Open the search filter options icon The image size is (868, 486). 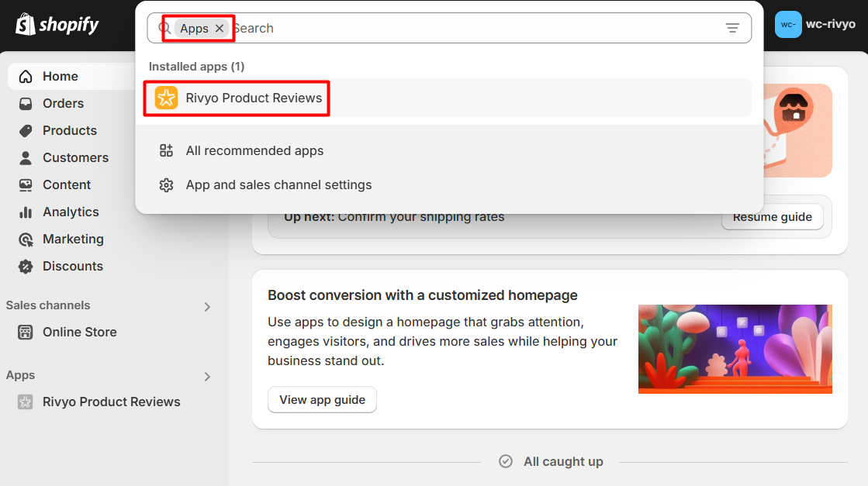point(732,28)
